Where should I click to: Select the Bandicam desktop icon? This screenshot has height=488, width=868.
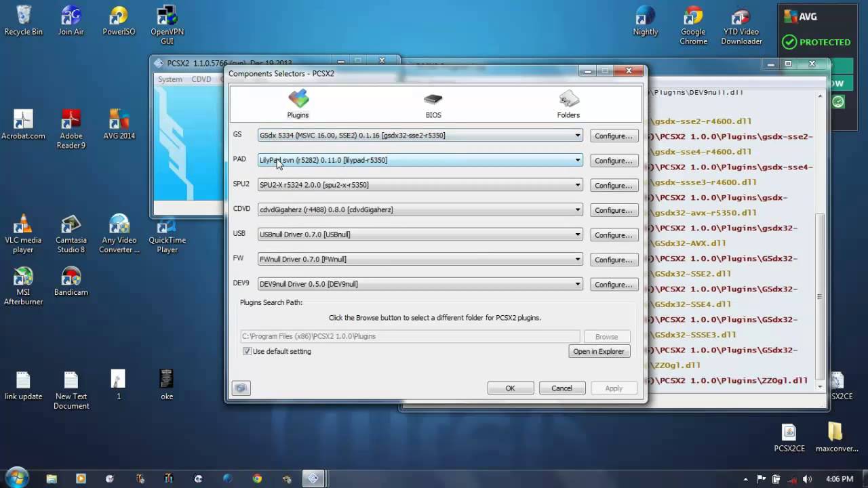pos(71,282)
